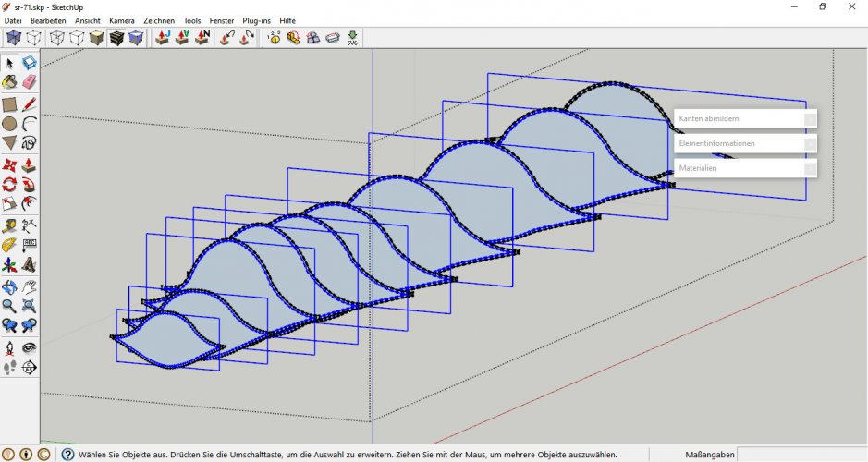Click the numbered 1-2-3 plugin icon
Screen dimensions: 868x462
tap(274, 38)
